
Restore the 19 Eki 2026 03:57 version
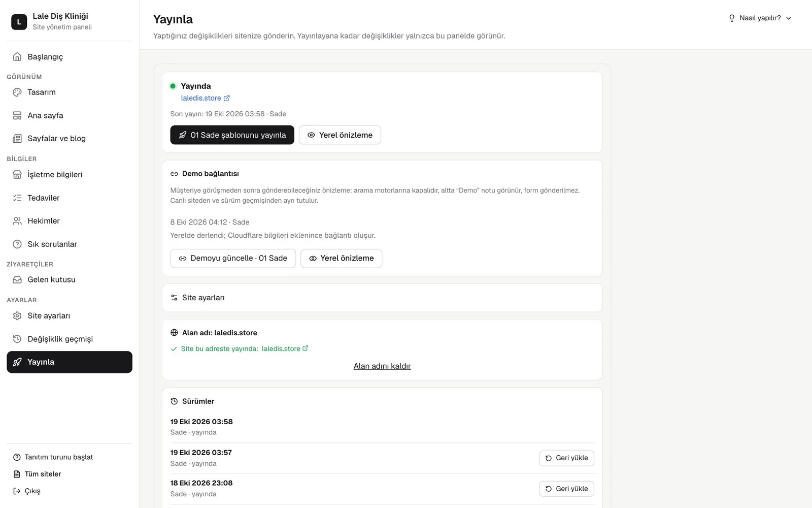point(566,458)
